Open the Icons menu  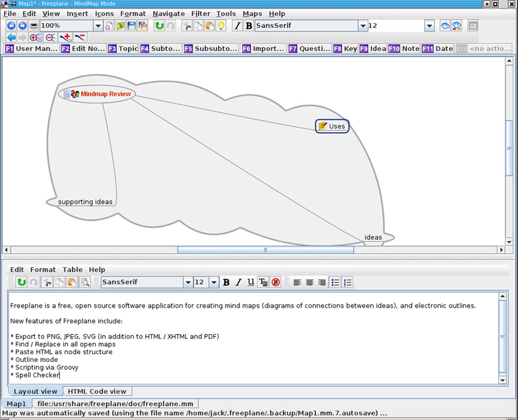pyautogui.click(x=104, y=14)
